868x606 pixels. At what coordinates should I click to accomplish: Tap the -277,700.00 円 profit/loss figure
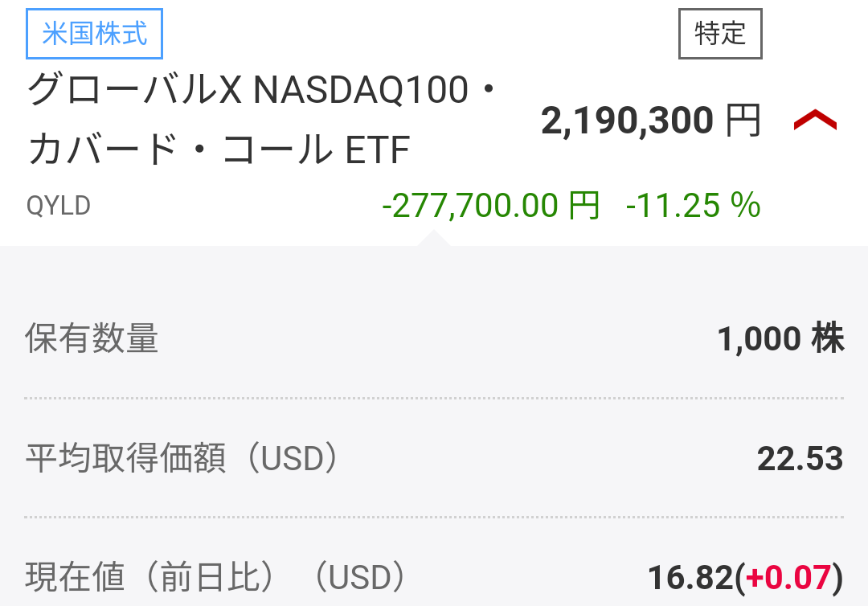pos(491,207)
